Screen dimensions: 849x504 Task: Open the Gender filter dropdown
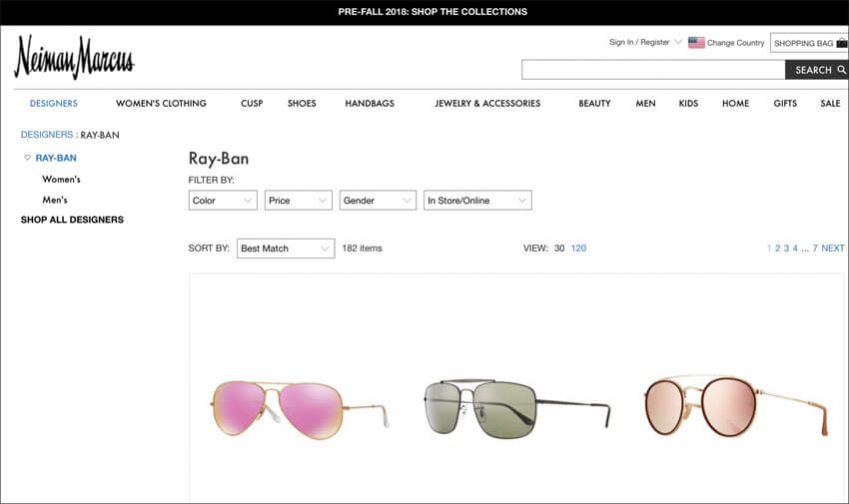(378, 200)
